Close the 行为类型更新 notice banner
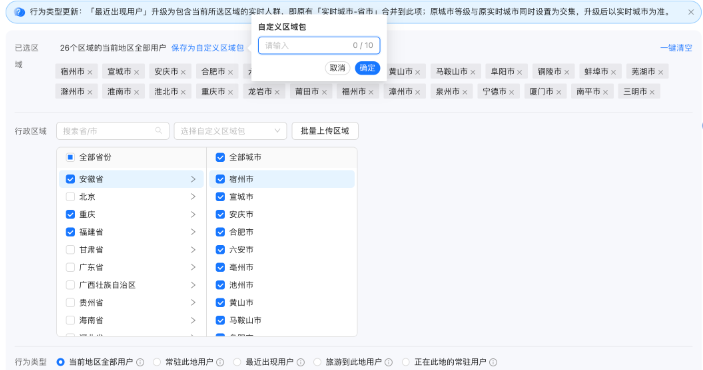The image size is (703, 370). [691, 12]
